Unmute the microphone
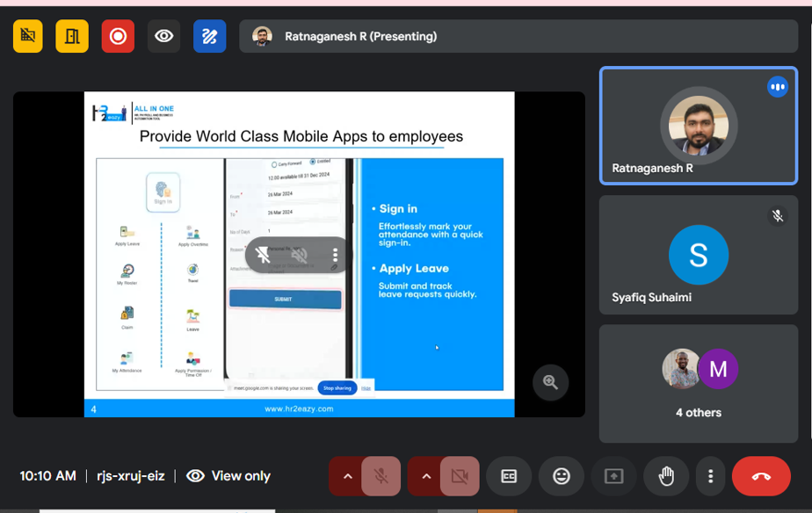The image size is (812, 513). 381,476
